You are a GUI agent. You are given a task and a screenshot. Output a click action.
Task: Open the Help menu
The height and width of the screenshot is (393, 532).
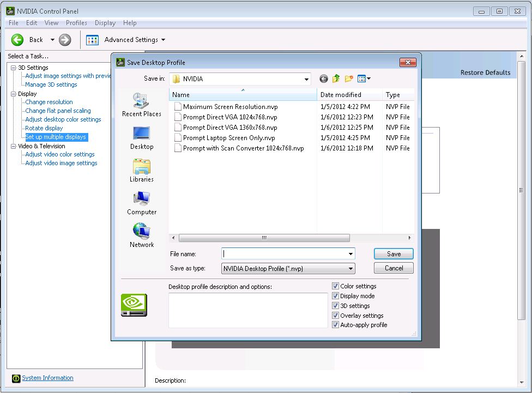click(130, 23)
